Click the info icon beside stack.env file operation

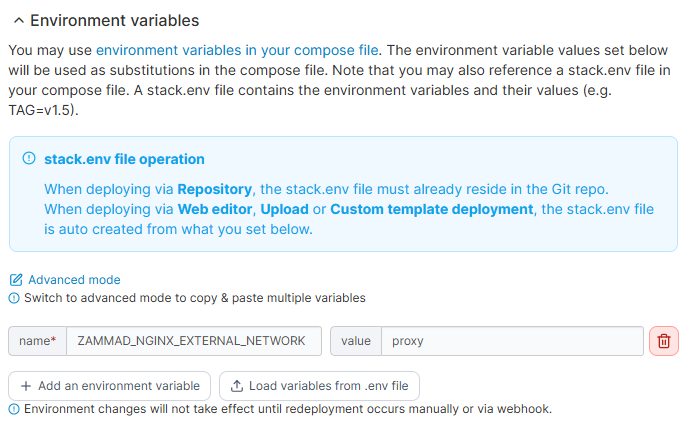coord(29,159)
